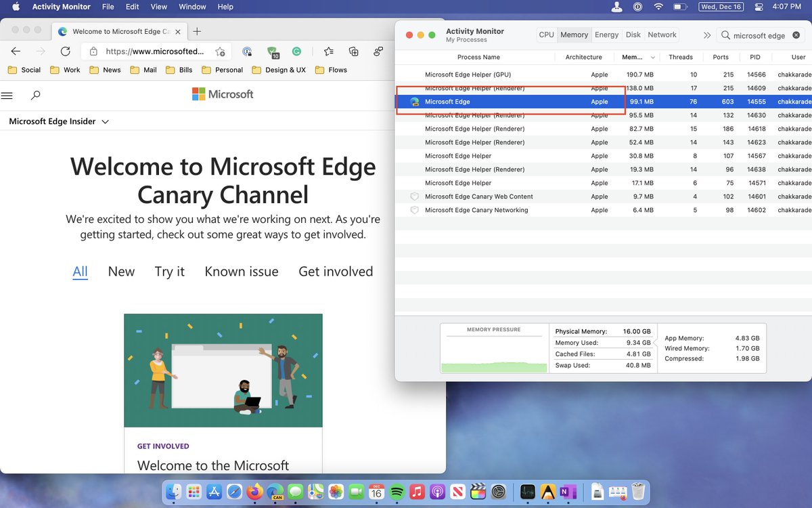
Task: Open the Flows bookmarks folder
Action: point(332,70)
